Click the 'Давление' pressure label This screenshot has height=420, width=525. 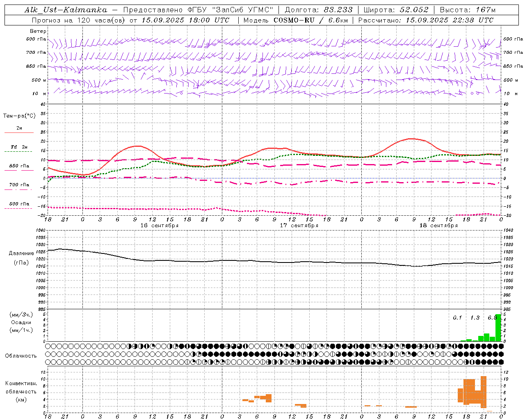[21, 253]
